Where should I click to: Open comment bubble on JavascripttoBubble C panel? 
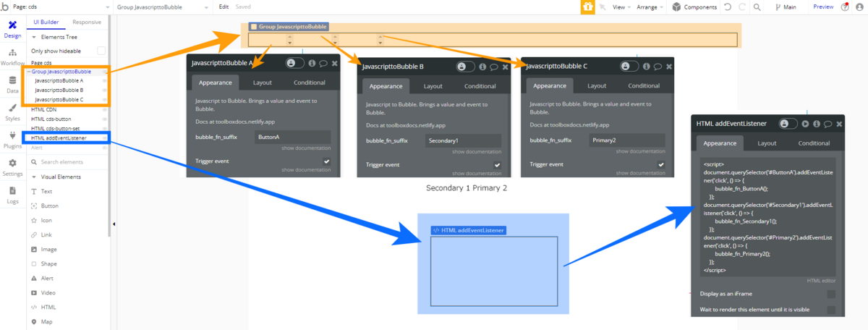(x=658, y=66)
